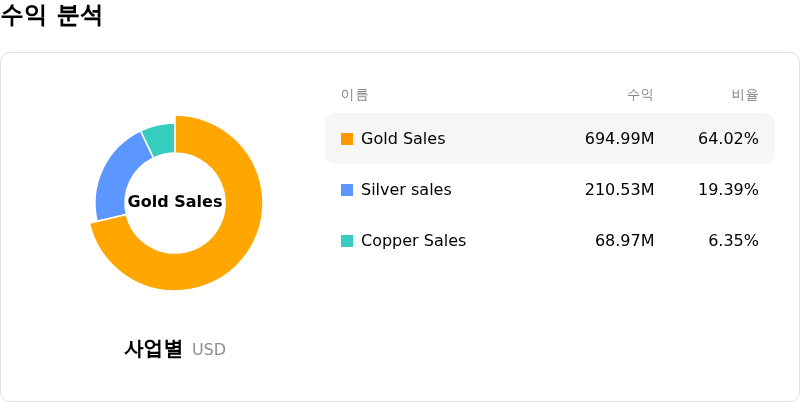Click the 6.35% ratio value

[x=733, y=241]
